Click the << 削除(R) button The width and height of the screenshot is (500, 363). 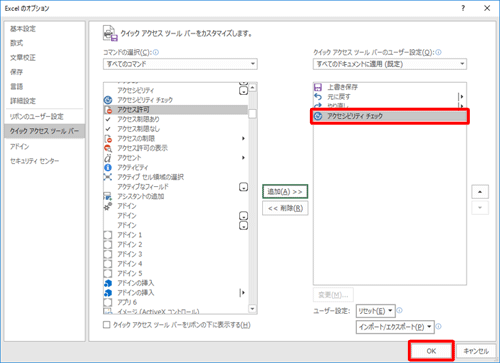(x=285, y=208)
